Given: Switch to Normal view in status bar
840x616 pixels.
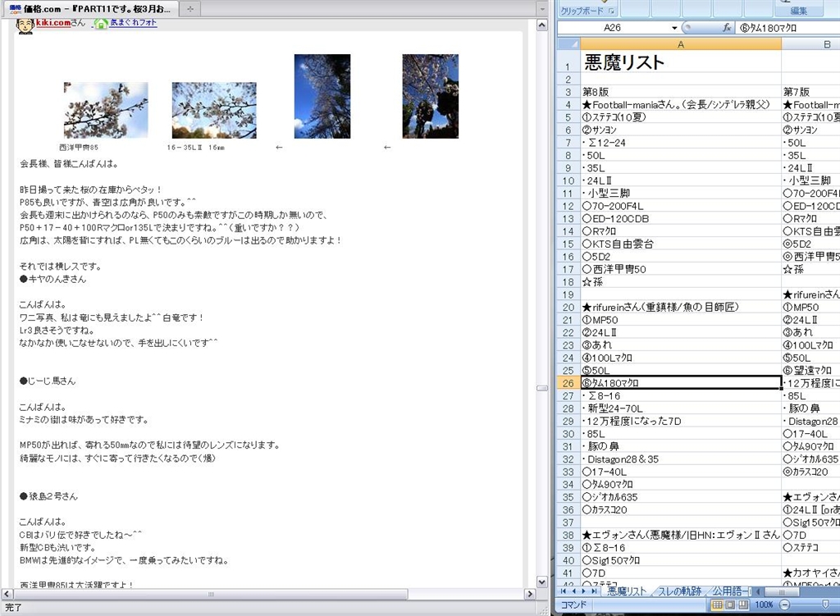Looking at the screenshot, I should coord(718,605).
